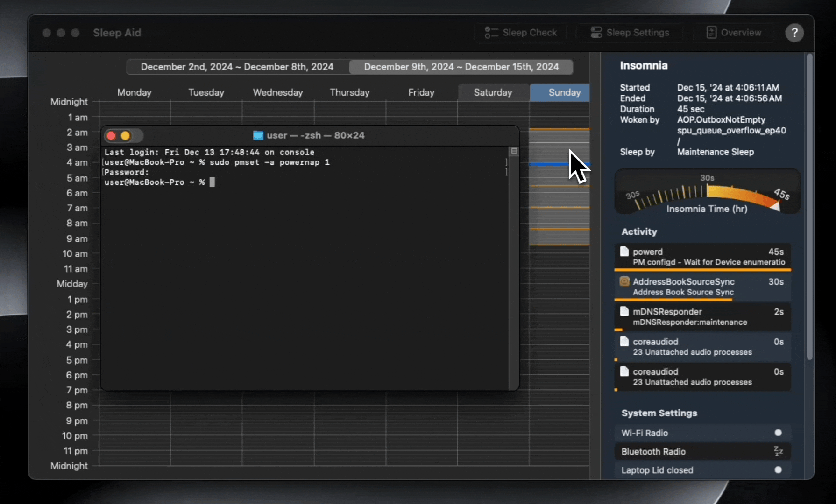Open Sleep Check from the toolbar
Screen dimensions: 836x504
[521, 33]
